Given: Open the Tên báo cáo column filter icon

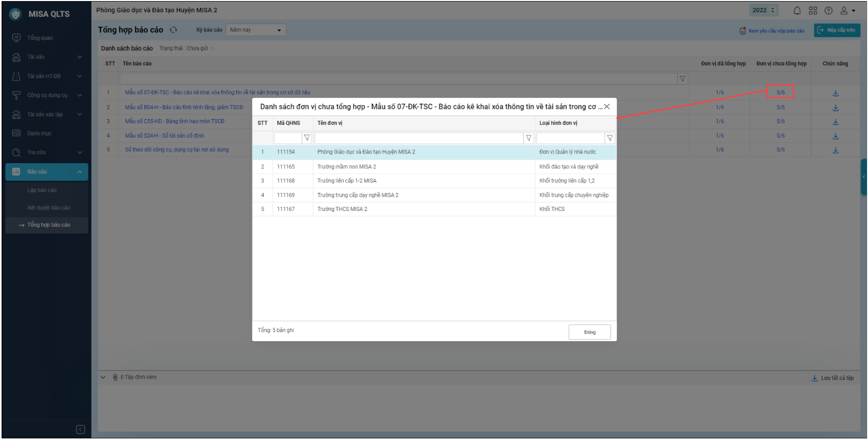Looking at the screenshot, I should (682, 79).
